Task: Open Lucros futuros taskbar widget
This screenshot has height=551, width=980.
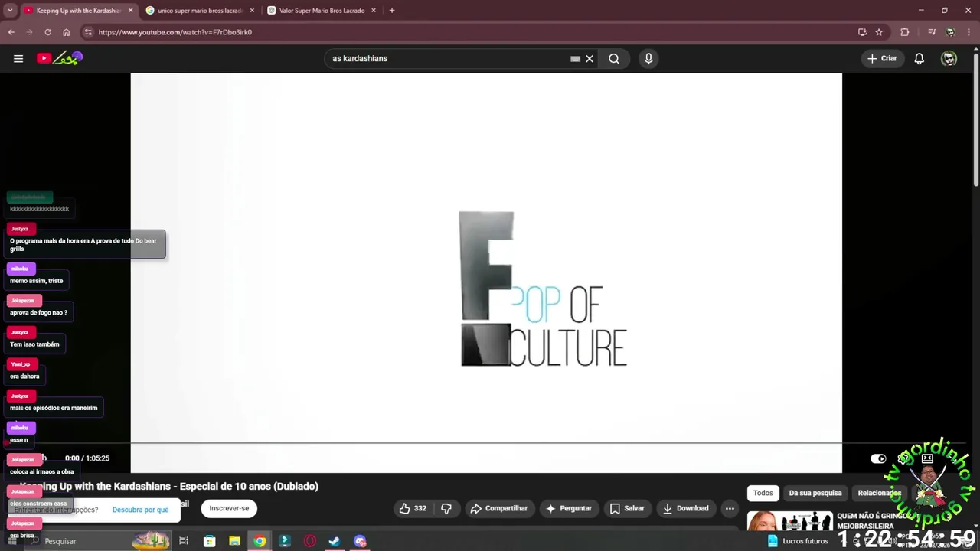Action: (x=797, y=541)
